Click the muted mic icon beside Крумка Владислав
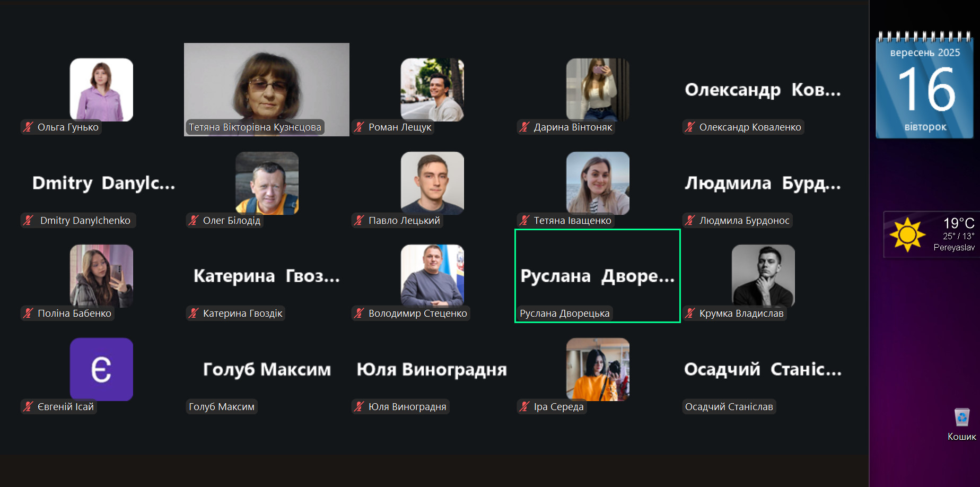 point(690,313)
